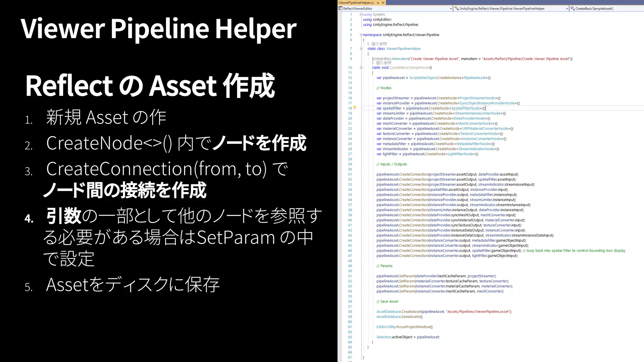This screenshot has height=362, width=644.
Task: Open the CreateBasicSampleAsset() member dropdown
Action: click(x=607, y=8)
